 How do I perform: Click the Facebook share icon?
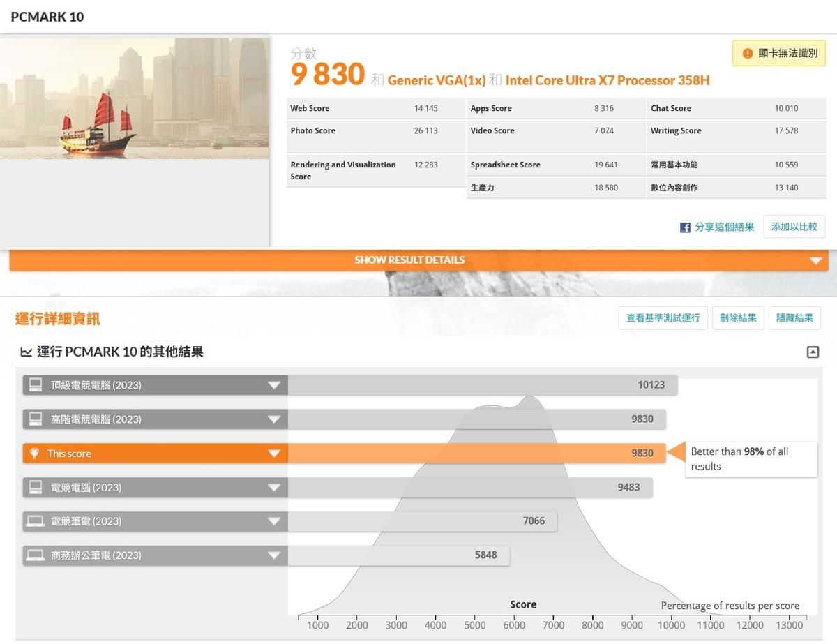point(685,227)
